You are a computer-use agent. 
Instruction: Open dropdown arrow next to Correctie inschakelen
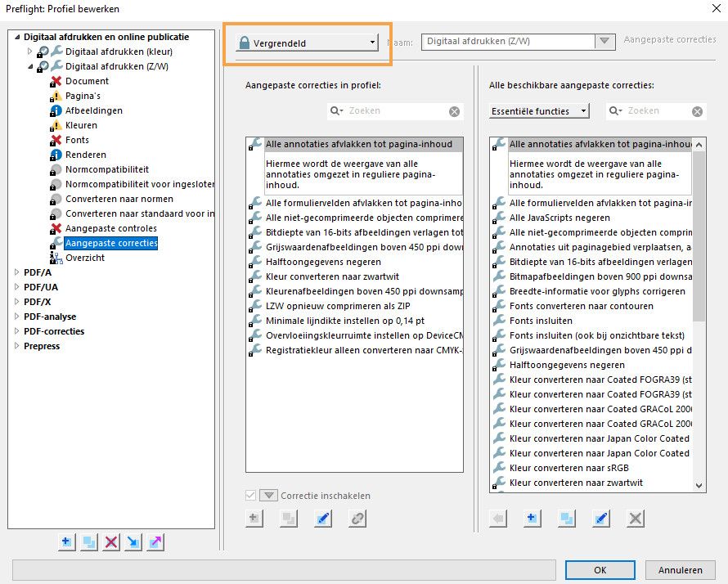point(268,496)
